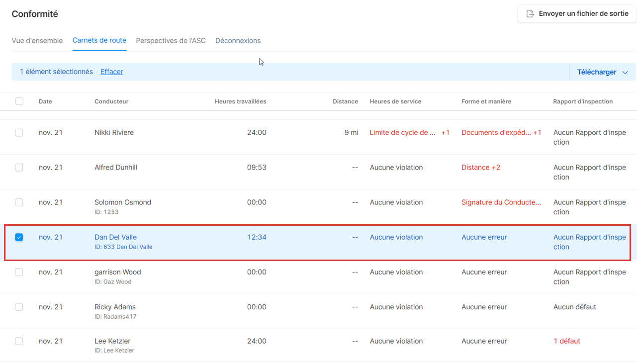Screen dimensions: 637x364
Task: Click the Forme et manière column header
Action: (x=486, y=101)
